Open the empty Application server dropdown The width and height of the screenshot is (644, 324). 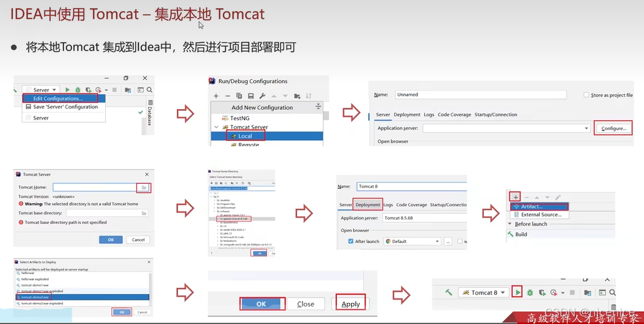coord(506,128)
